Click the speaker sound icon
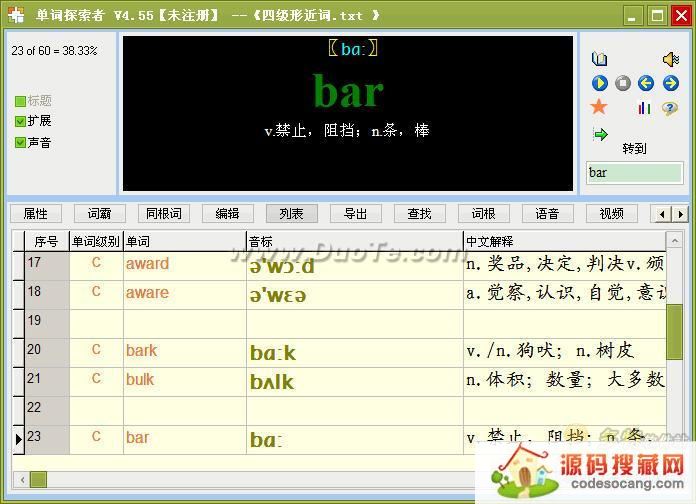Viewport: 696px width, 504px height. pos(671,59)
